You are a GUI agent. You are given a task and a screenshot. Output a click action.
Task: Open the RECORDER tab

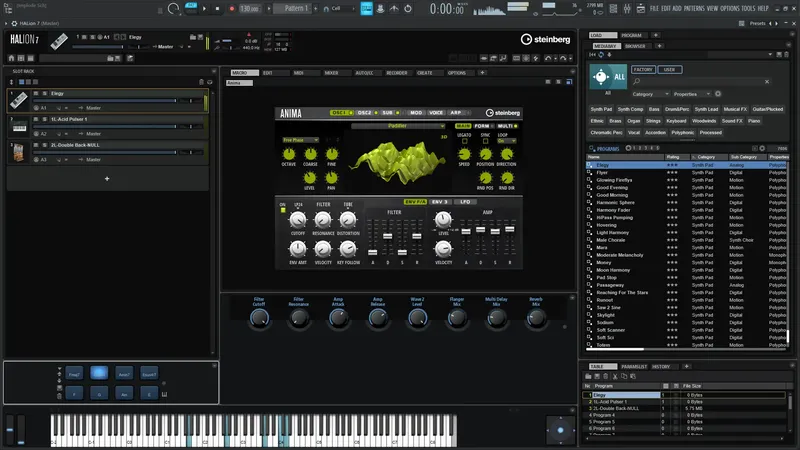397,73
